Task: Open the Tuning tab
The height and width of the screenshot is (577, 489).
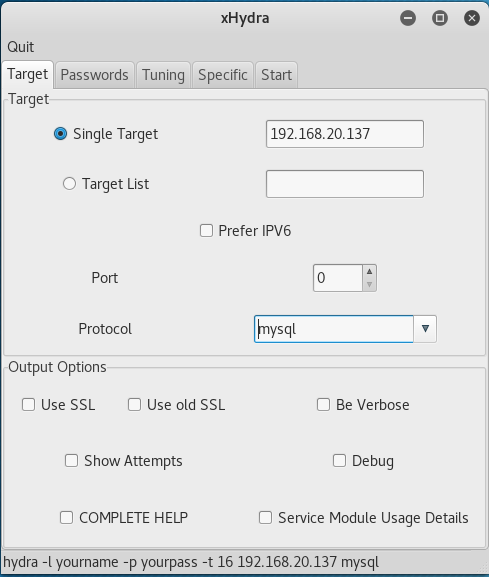Action: tap(163, 75)
